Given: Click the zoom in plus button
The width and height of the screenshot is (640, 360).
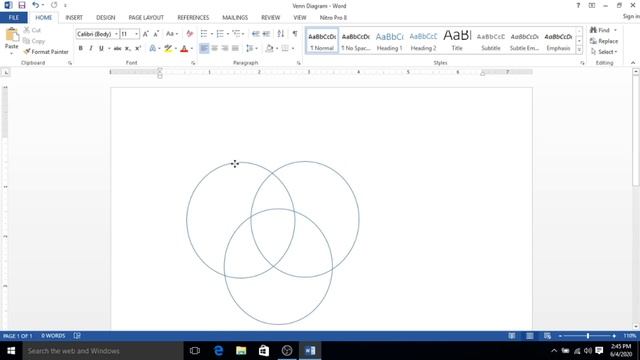Looking at the screenshot, I should click(x=614, y=336).
